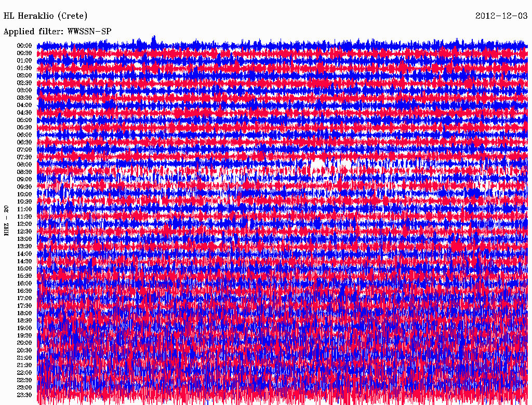532x405 pixels.
Task: Select the 19:00 time label
Action: (24, 328)
